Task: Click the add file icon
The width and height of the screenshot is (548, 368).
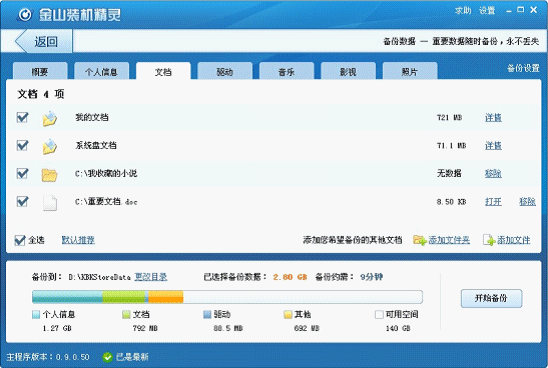Action: tap(489, 240)
